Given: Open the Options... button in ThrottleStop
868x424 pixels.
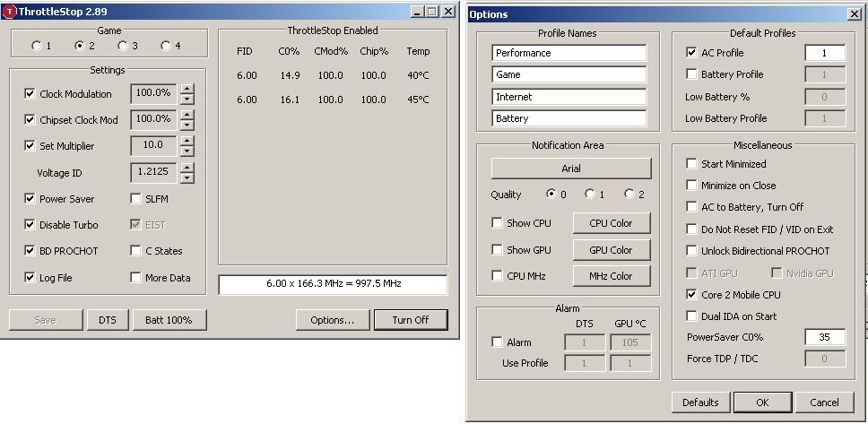Looking at the screenshot, I should coord(332,320).
